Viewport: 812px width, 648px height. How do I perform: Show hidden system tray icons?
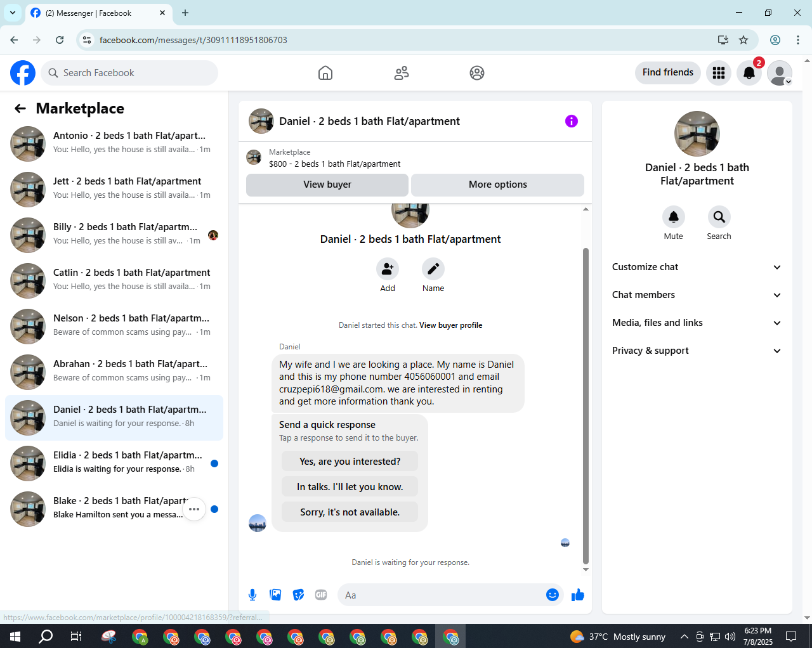684,637
